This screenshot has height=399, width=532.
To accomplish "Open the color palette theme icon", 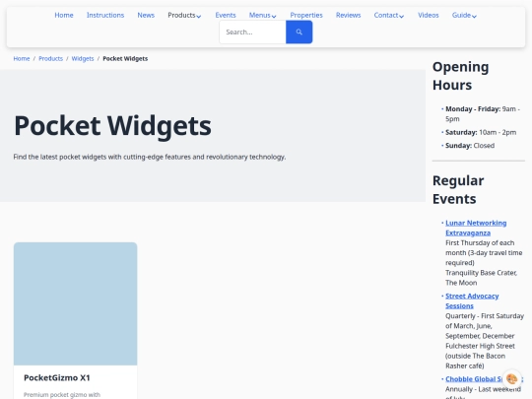I will pos(511,378).
